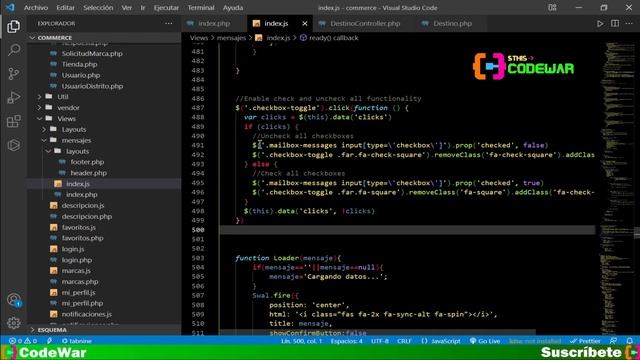This screenshot has width=640, height=360.
Task: Click the feedback icon in status bar
Action: (614, 341)
